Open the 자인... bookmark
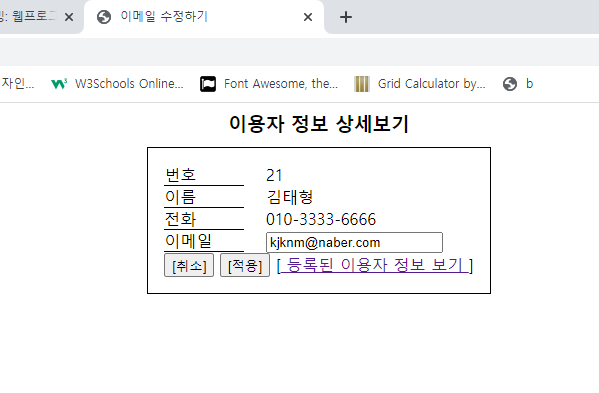This screenshot has width=599, height=393. [18, 83]
